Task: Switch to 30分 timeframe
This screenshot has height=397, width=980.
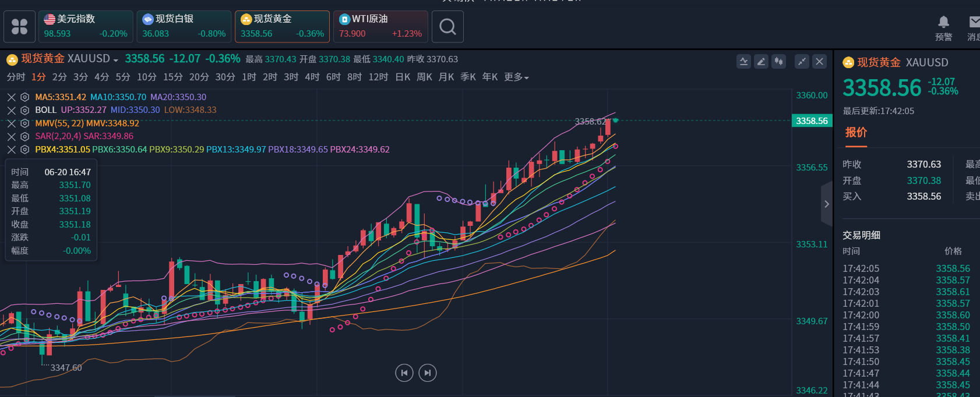Action: [x=225, y=77]
